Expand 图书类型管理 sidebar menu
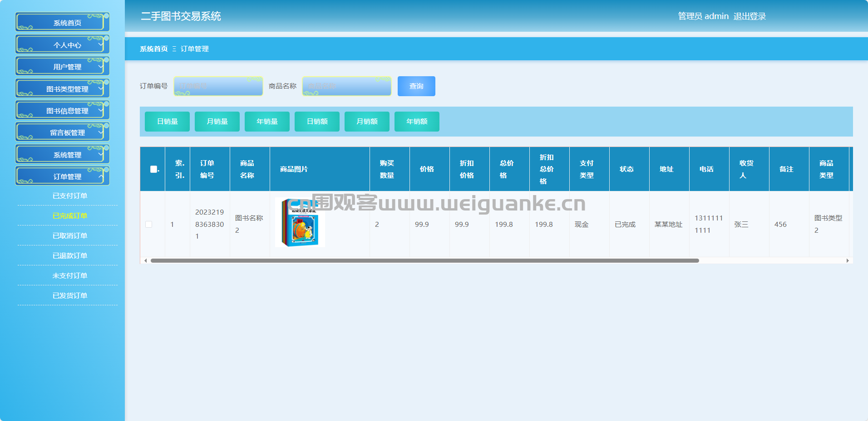Image resolution: width=868 pixels, height=421 pixels. coord(63,88)
